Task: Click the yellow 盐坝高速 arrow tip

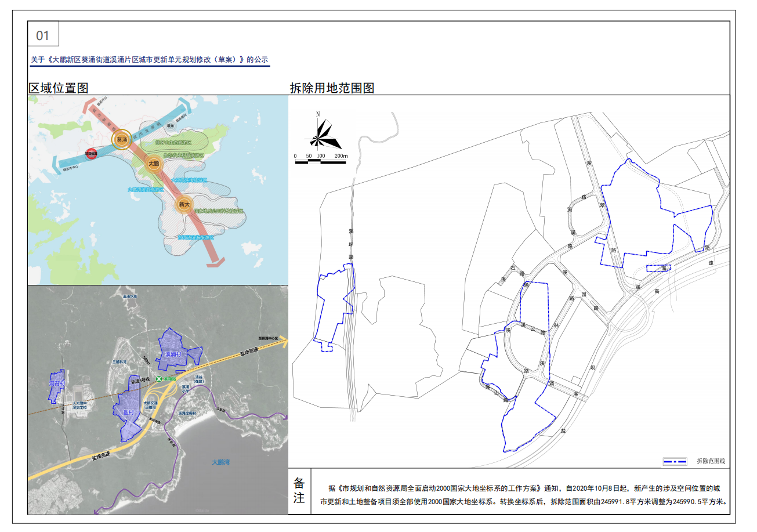Action: pos(283,343)
